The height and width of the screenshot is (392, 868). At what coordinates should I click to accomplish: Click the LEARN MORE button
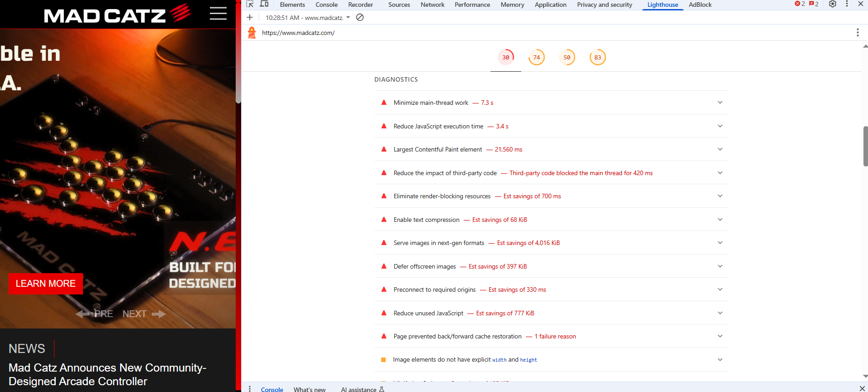click(46, 284)
